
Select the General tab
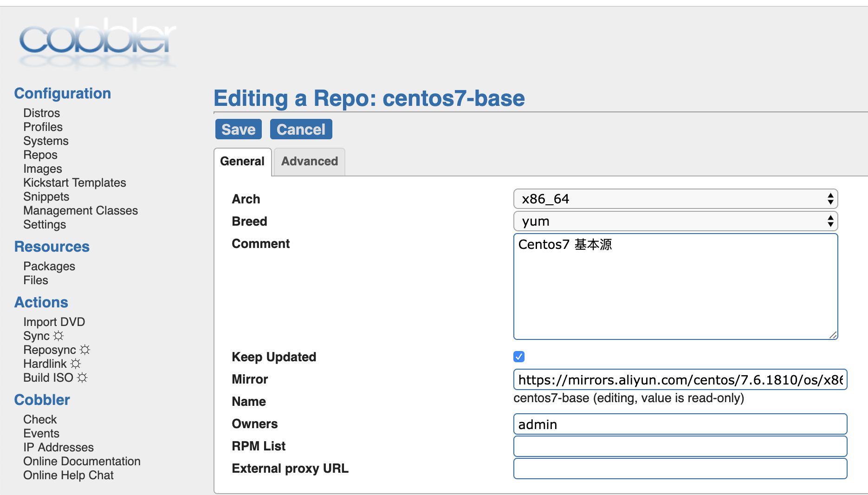pos(242,161)
